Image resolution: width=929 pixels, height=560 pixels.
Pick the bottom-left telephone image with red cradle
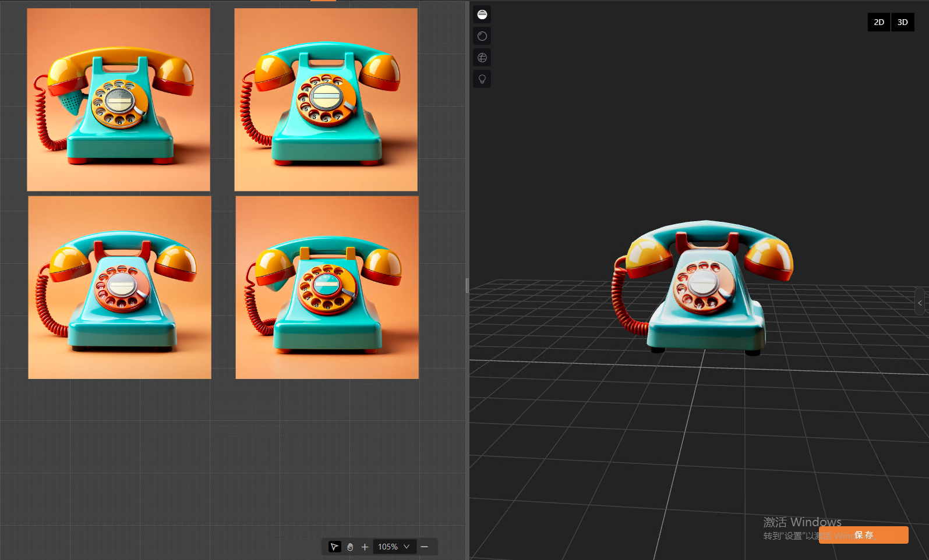[120, 288]
